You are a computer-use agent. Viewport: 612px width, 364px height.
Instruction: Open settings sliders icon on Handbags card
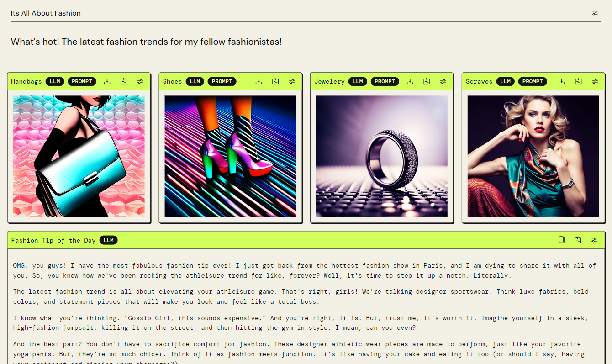tap(140, 81)
